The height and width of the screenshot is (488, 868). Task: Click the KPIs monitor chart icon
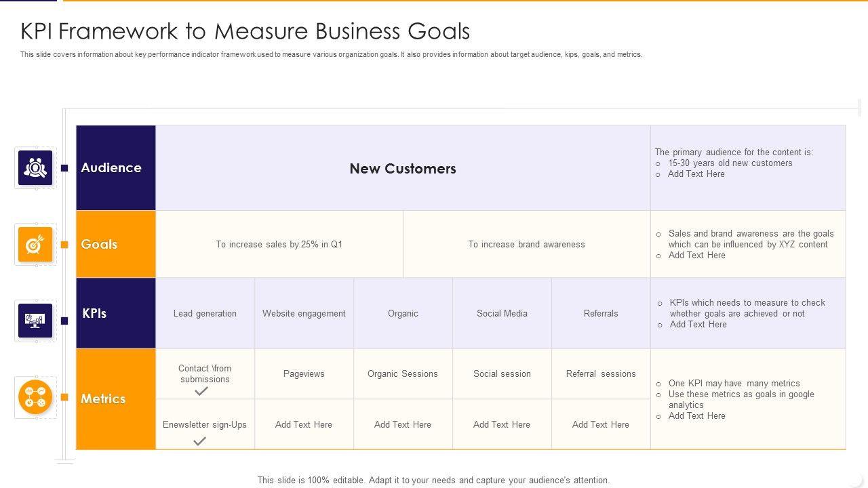click(x=35, y=321)
